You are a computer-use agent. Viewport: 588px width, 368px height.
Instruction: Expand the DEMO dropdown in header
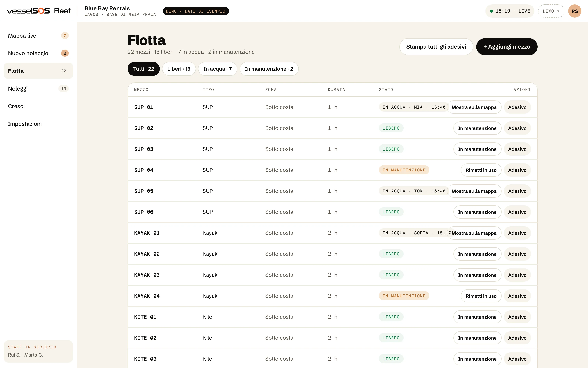coord(551,11)
